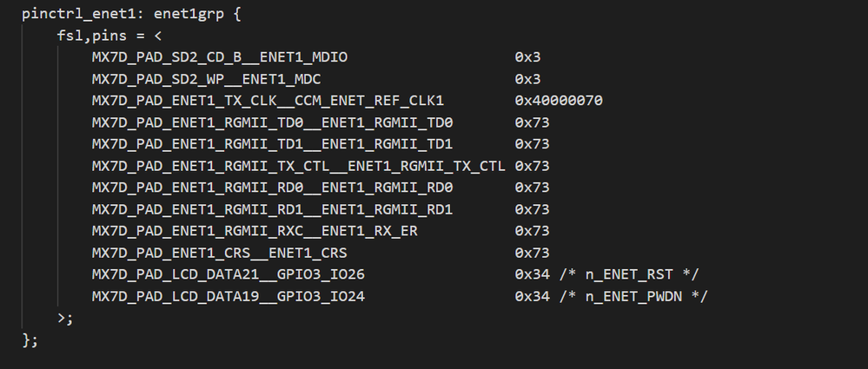The image size is (868, 369).
Task: Click MX7D_PAD_SD2_WP__ENET1_MDC macro
Action: click(207, 79)
